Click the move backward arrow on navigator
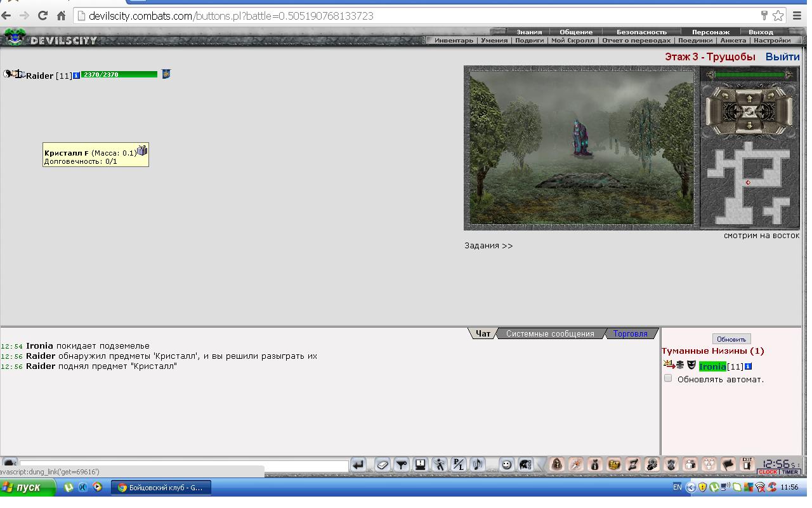This screenshot has height=508, width=812. [x=750, y=126]
